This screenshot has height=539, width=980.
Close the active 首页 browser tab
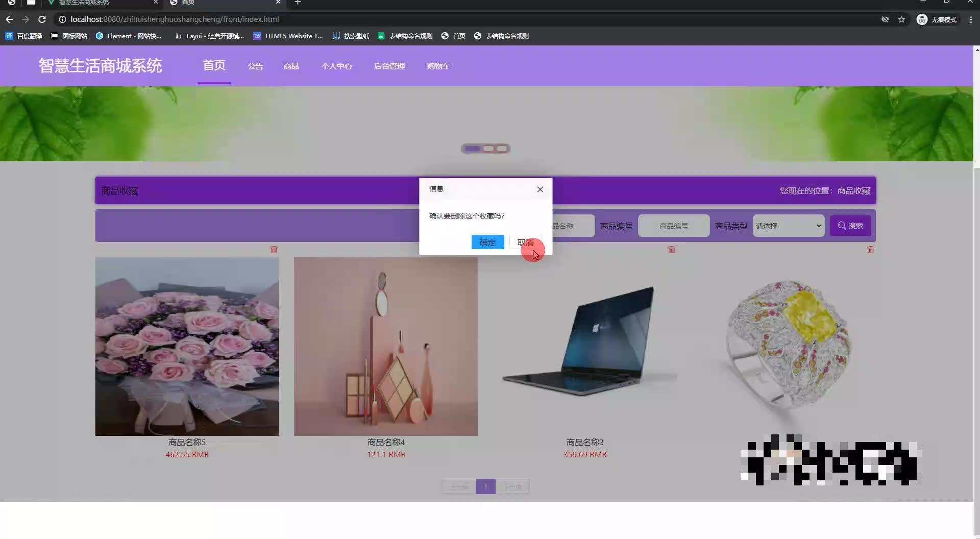(x=278, y=3)
